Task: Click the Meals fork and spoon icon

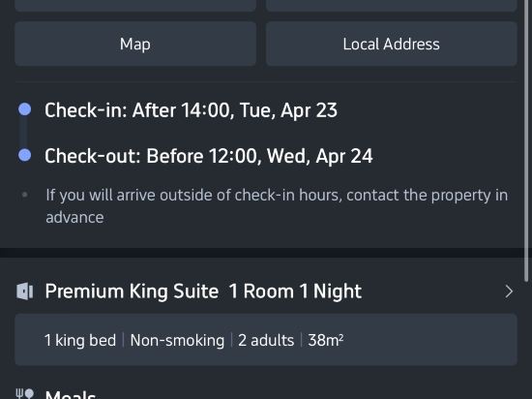Action: (x=25, y=394)
